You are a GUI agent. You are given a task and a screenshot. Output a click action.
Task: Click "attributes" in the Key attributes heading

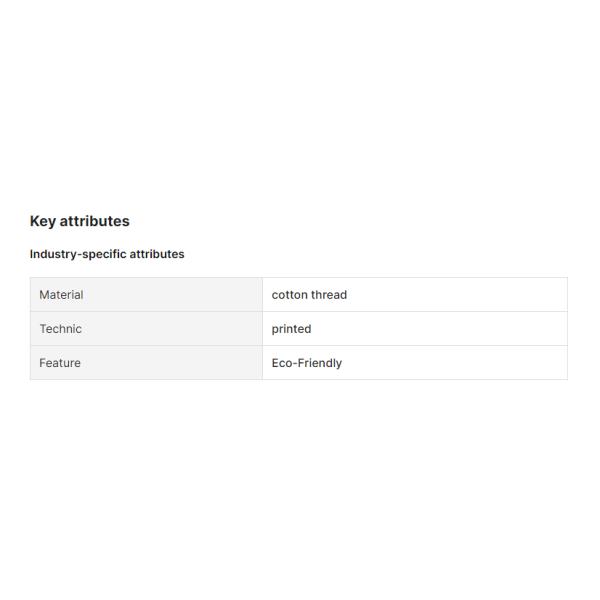coord(95,221)
